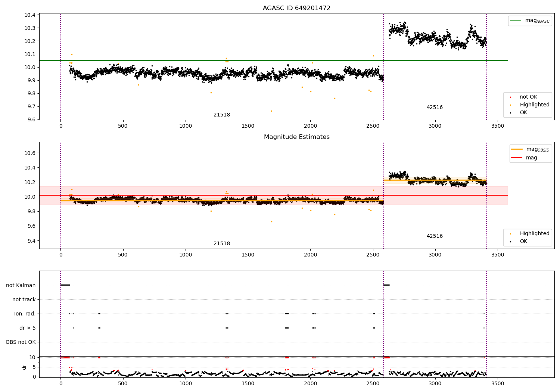Click the red line sample beside mag legend entry
Screen dimensions: 560x392
(x=517, y=158)
